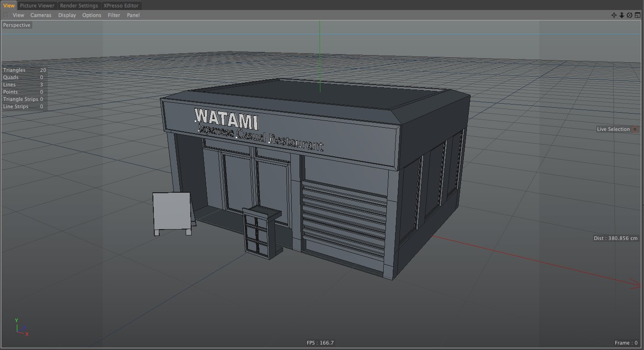Open the Render Settings tab
The width and height of the screenshot is (644, 350).
(x=79, y=5)
